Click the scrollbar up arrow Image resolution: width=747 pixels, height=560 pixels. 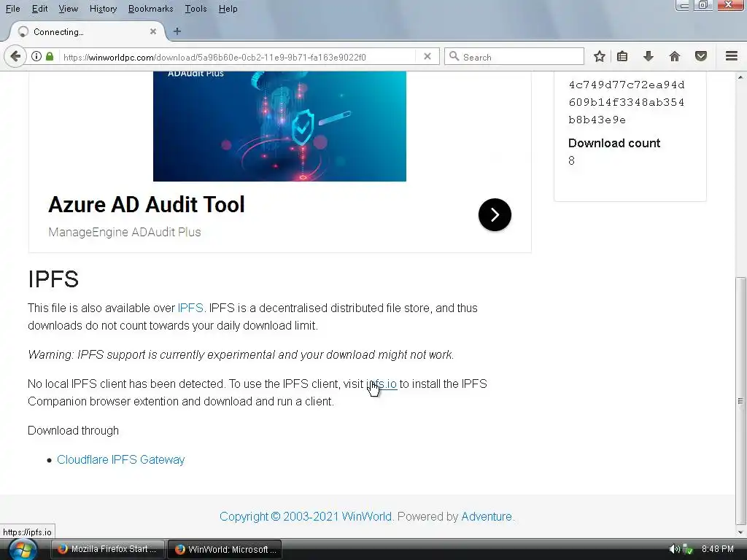point(740,77)
